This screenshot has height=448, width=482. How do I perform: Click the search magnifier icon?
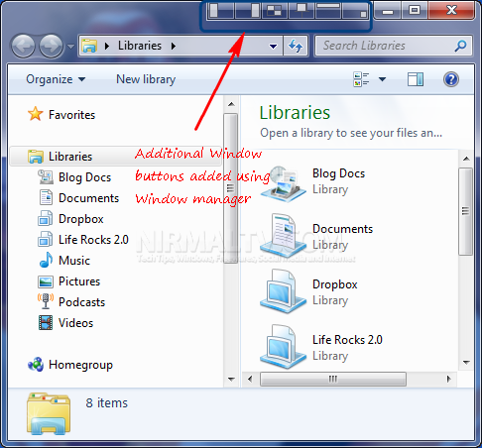(460, 46)
